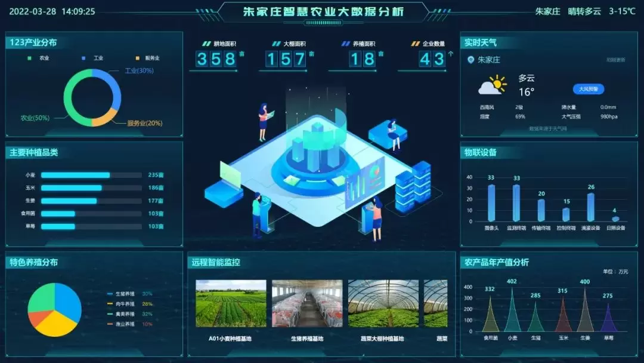This screenshot has width=644, height=363.
Task: Click the 工业(30%) donut chart label
Action: [x=139, y=70]
